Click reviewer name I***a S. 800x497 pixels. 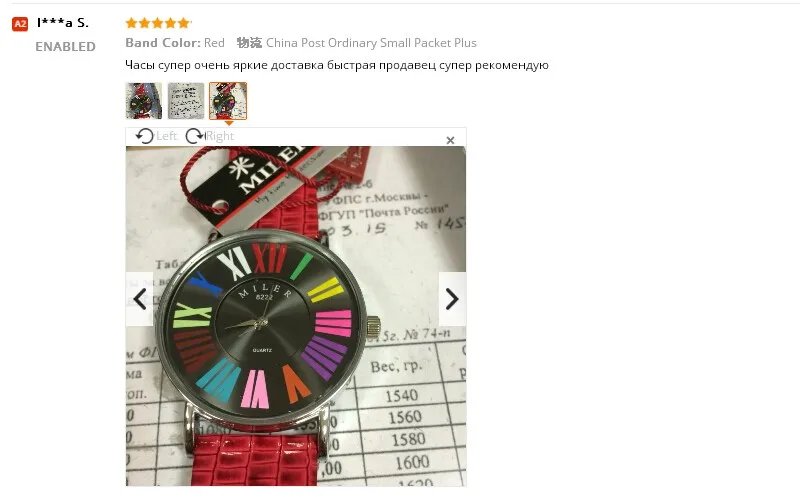pyautogui.click(x=63, y=23)
